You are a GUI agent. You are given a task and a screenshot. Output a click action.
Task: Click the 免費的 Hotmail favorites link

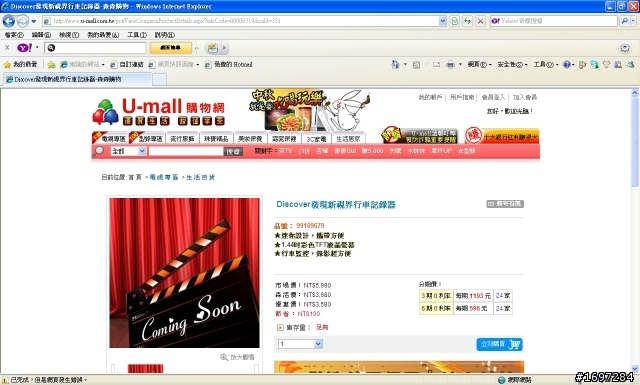click(229, 65)
